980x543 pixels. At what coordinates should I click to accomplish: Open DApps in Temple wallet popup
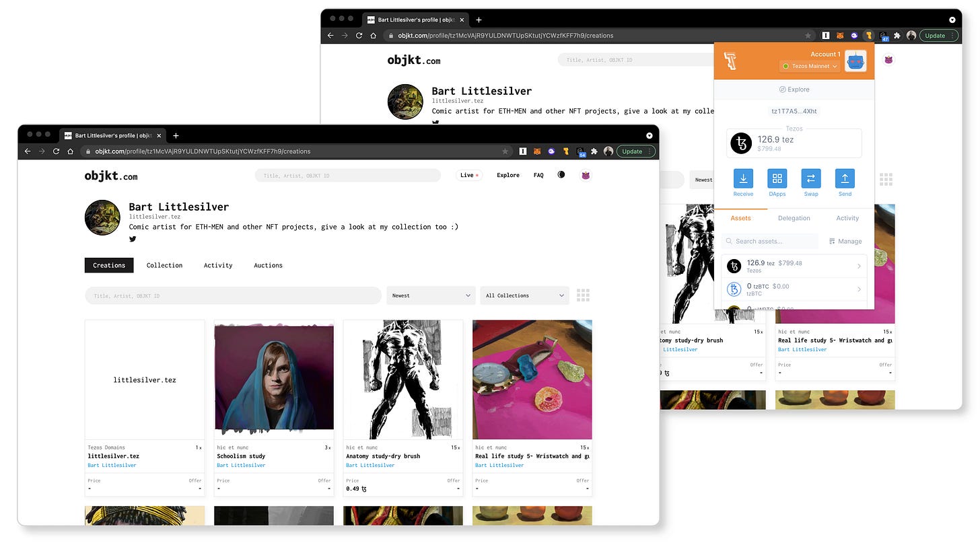[x=777, y=178]
